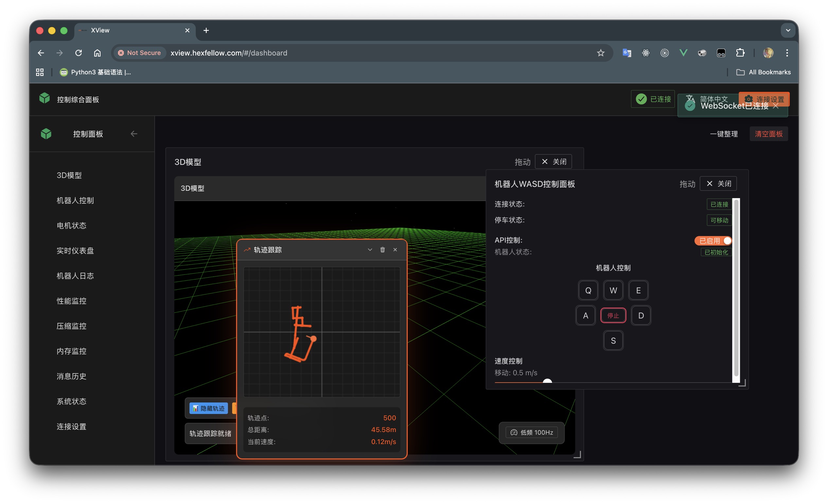Open the browser Extensions puzzle icon
Screen dimensions: 828x504
click(740, 53)
